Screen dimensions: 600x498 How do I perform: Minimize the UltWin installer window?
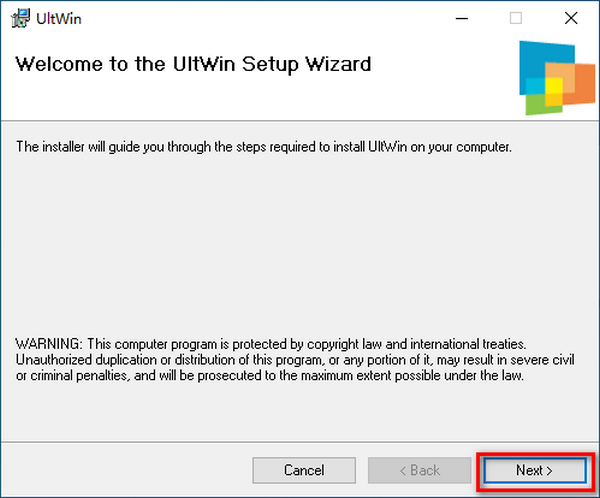click(462, 18)
